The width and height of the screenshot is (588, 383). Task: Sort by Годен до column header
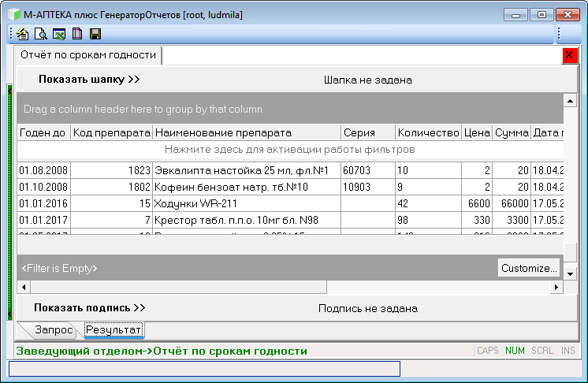coord(43,133)
